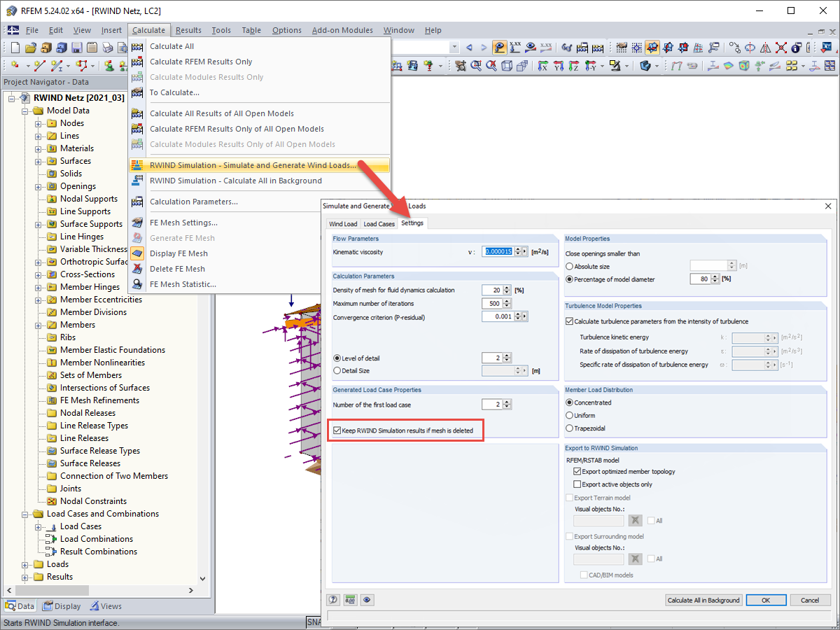840x630 pixels.
Task: Expand the Loads tree node
Action: (x=25, y=564)
